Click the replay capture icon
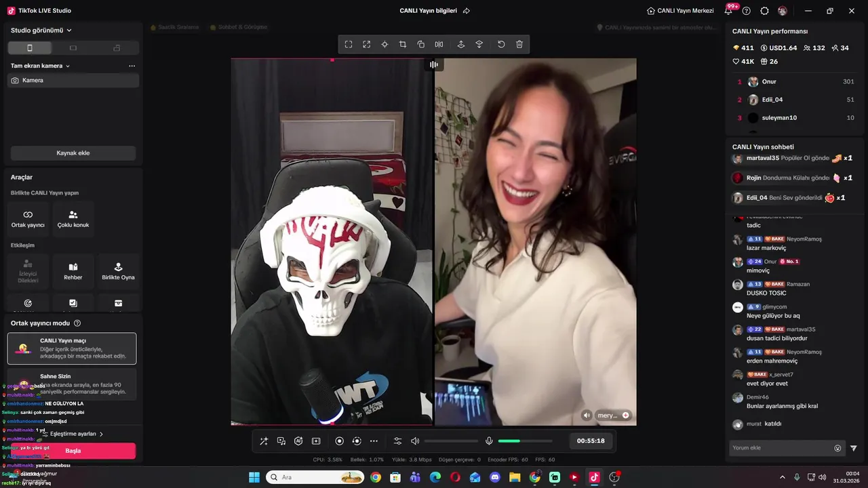The image size is (868, 488). coord(357,441)
